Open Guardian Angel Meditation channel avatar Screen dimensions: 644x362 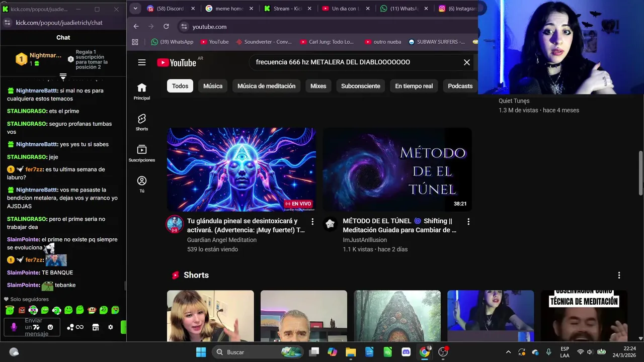pos(175,224)
